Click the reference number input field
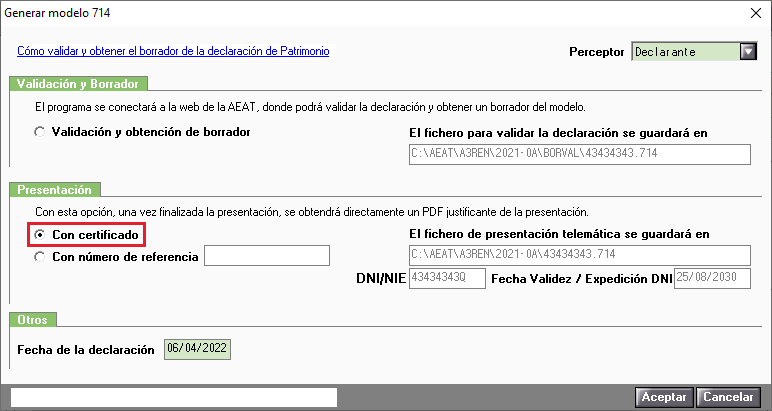 [x=267, y=255]
